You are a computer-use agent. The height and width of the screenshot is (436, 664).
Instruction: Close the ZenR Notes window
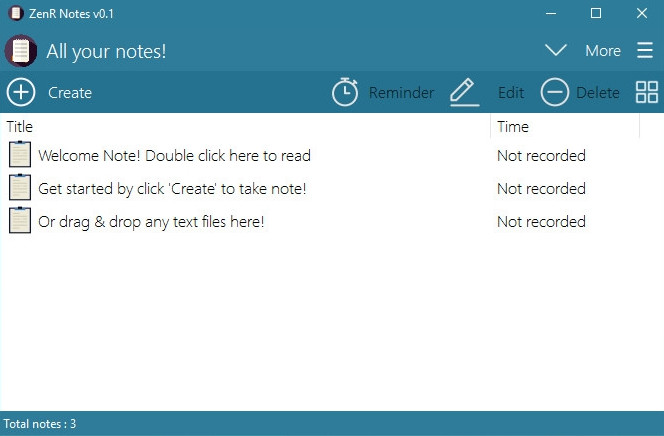click(x=642, y=13)
